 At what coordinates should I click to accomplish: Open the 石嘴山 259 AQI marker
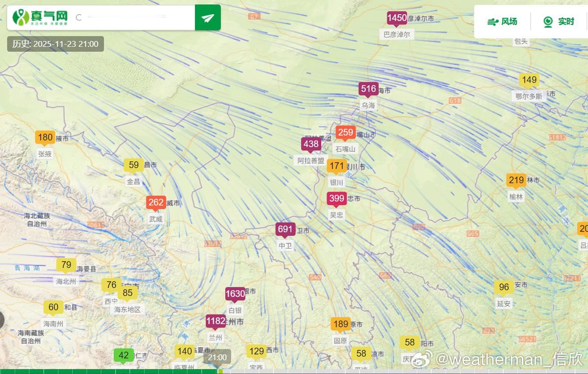346,132
